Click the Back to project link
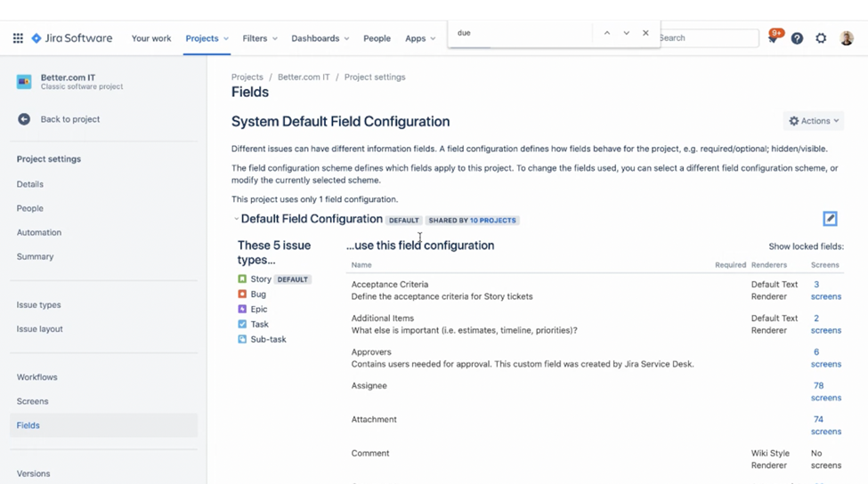Screen dimensions: 868x484 pyautogui.click(x=69, y=119)
